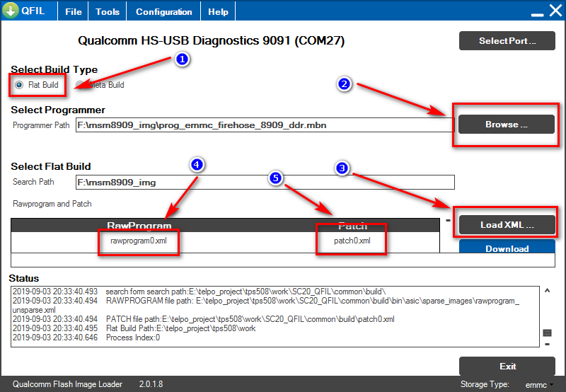Click the status log clear icon
Image resolution: width=566 pixels, height=392 pixels.
point(547,333)
